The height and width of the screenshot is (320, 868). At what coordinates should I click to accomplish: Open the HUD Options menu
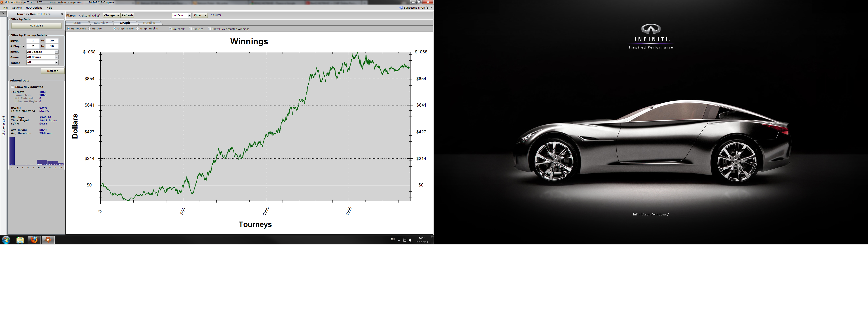click(34, 8)
